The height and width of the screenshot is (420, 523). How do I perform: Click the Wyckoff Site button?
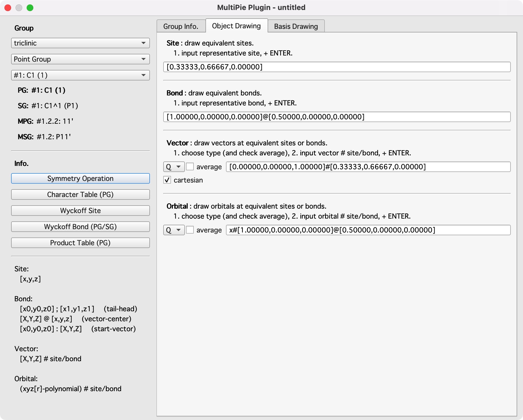[80, 211]
